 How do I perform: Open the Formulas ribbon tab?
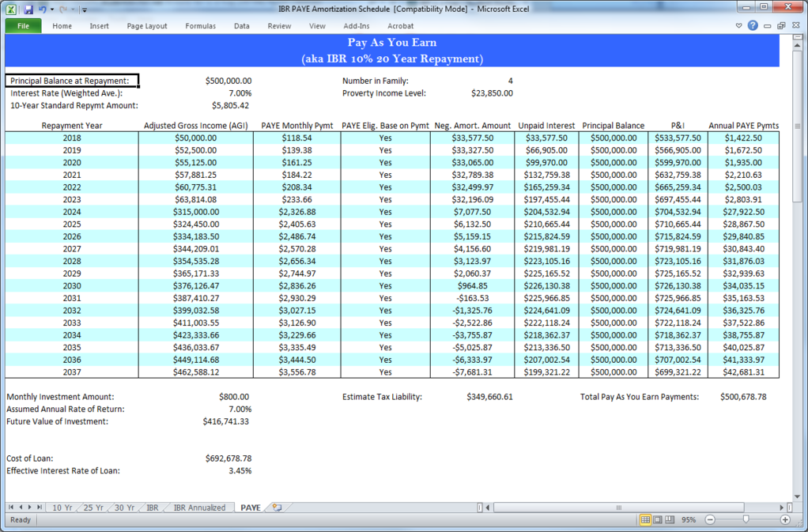coord(200,26)
